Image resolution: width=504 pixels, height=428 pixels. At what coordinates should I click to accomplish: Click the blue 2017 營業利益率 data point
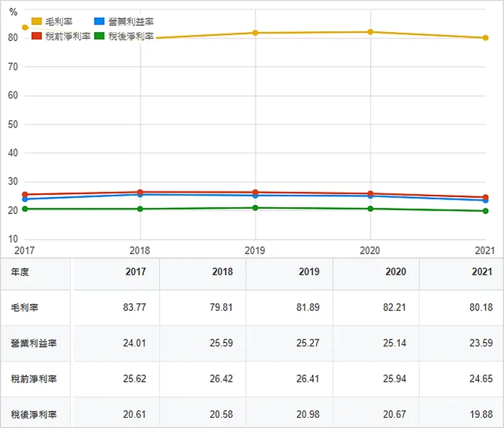click(x=25, y=200)
